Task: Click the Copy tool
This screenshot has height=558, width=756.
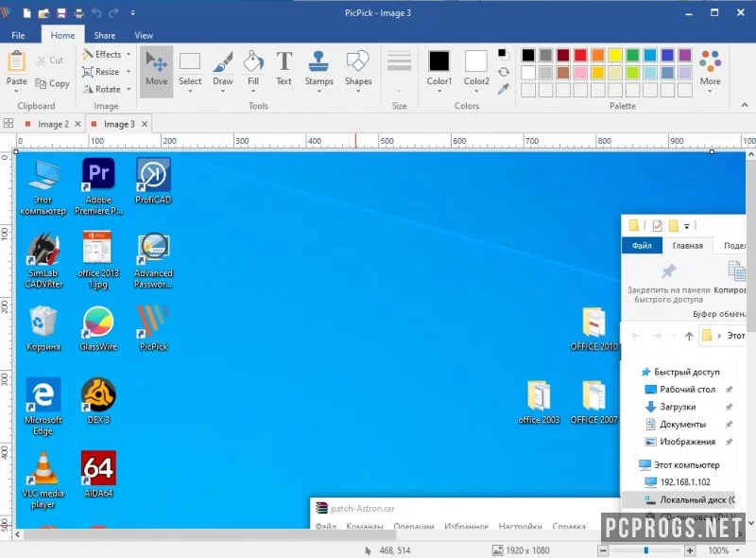Action: pos(53,83)
